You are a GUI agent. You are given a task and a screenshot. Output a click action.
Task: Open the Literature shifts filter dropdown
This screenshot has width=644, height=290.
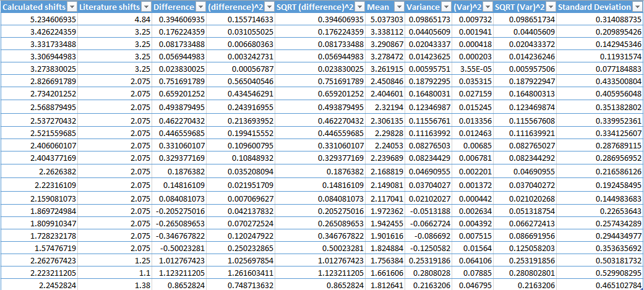[146, 7]
